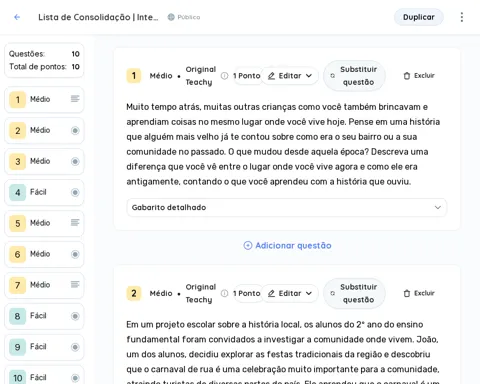Click multiple-choice icon on sidebar question 4
Viewport: 480px width, 384px height.
75,192
